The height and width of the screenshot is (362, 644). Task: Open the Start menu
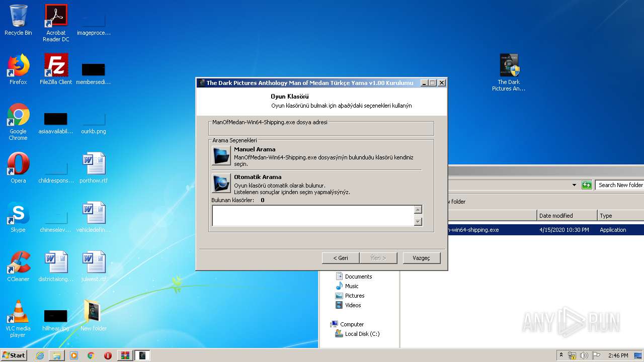point(14,355)
